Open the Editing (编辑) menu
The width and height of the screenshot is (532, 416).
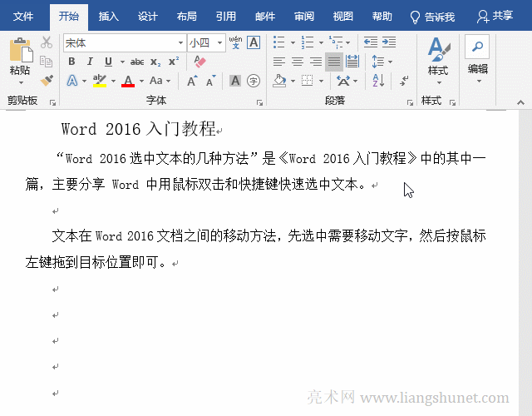coord(477,59)
